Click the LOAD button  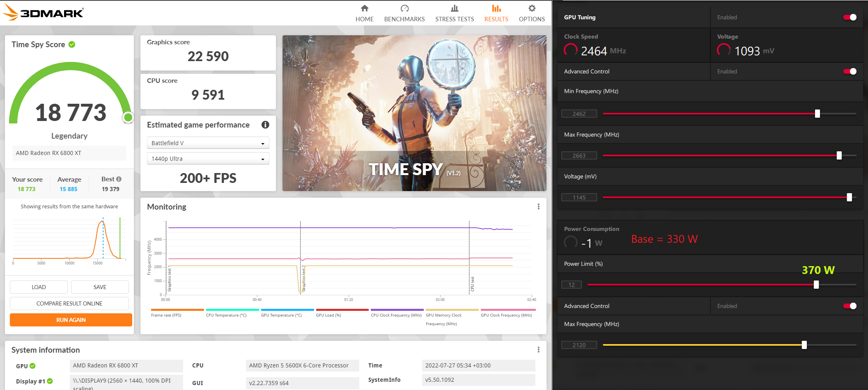pyautogui.click(x=39, y=287)
